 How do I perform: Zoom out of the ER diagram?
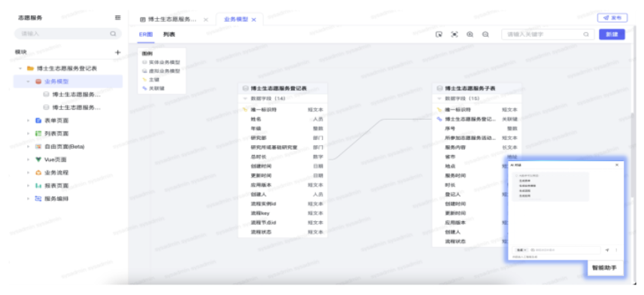(485, 35)
